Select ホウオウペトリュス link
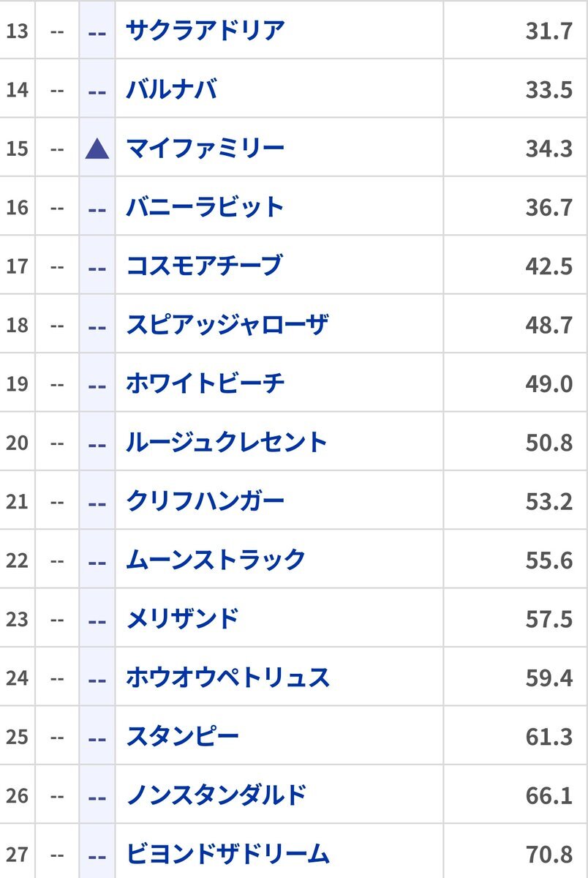The width and height of the screenshot is (588, 878). click(227, 678)
